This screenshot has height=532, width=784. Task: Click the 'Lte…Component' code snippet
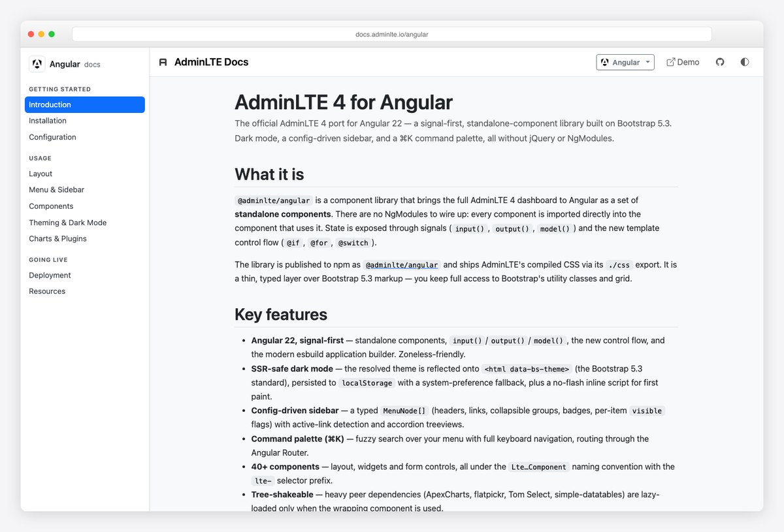(539, 467)
